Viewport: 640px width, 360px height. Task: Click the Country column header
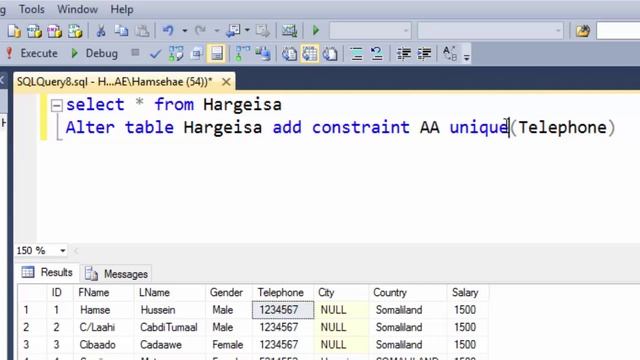click(407, 293)
